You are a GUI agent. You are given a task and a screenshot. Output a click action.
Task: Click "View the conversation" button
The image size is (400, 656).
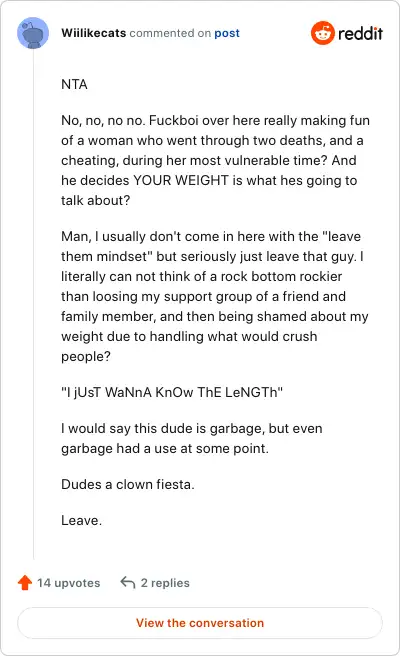coord(200,623)
